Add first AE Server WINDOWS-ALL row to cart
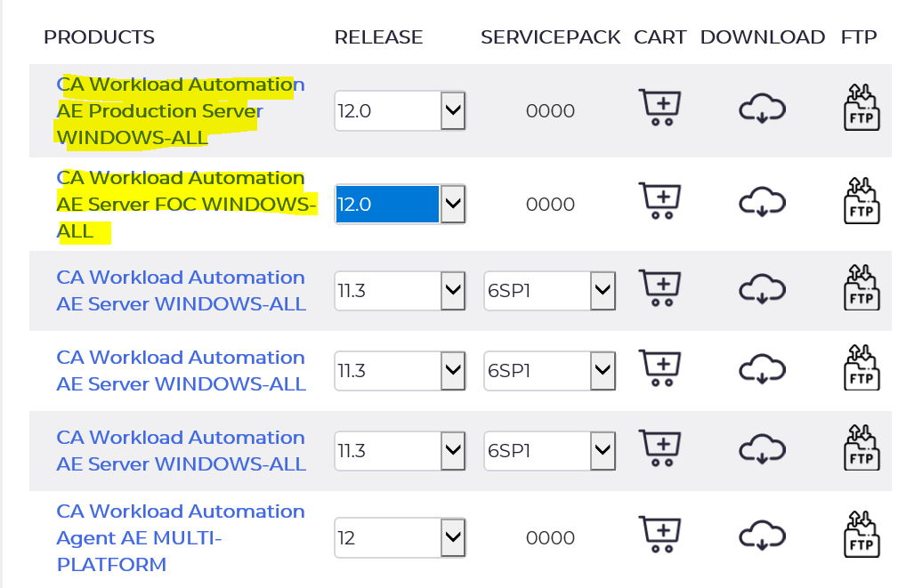Screen dimensions: 898x588 coord(659,288)
